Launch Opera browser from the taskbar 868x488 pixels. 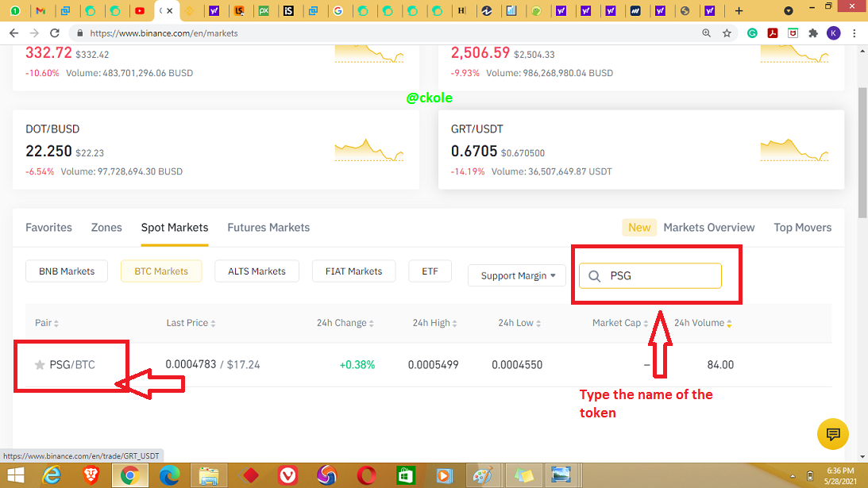tap(366, 475)
